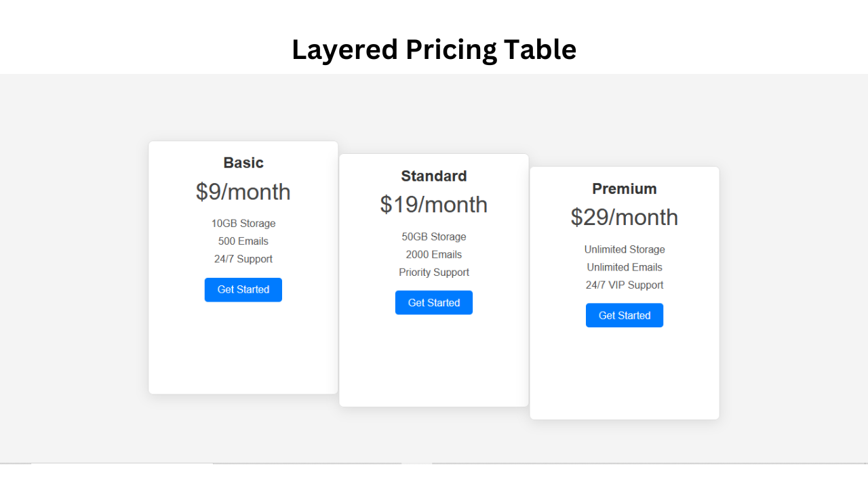Select the 500 Emails feature text
The width and height of the screenshot is (868, 488).
click(x=243, y=241)
